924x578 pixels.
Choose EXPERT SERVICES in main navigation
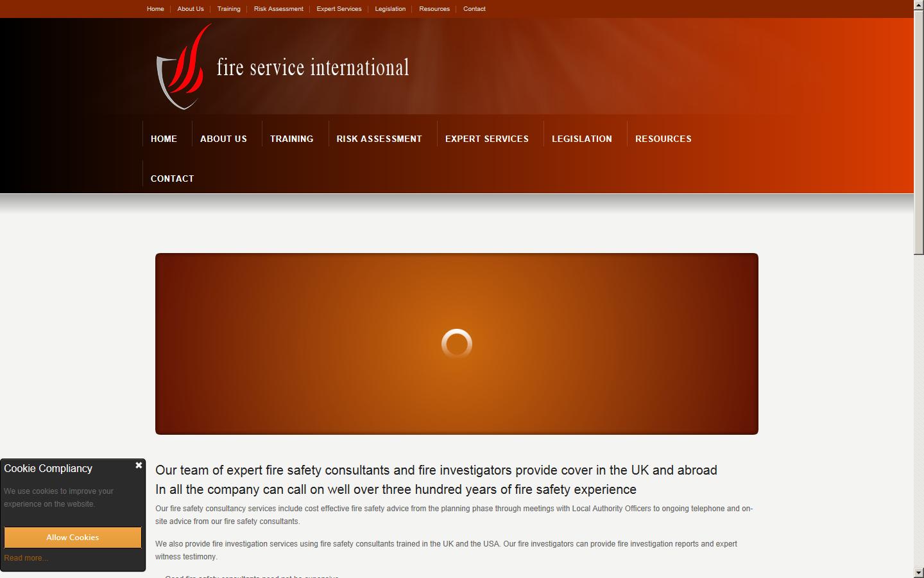[x=486, y=139]
